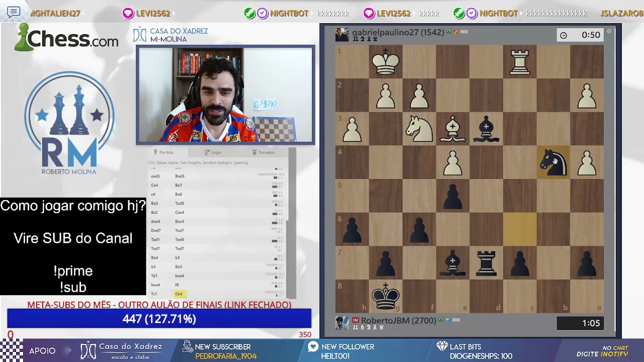
Task: Select the white bishop on e3
Action: (x=453, y=129)
